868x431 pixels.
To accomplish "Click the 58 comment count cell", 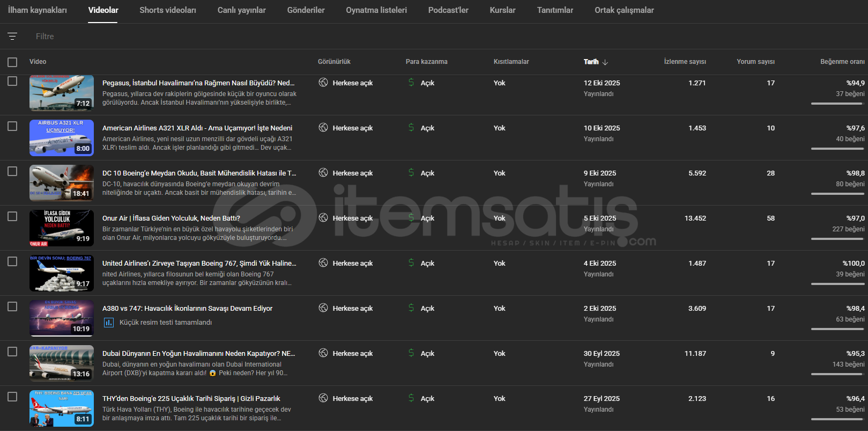I will click(771, 218).
